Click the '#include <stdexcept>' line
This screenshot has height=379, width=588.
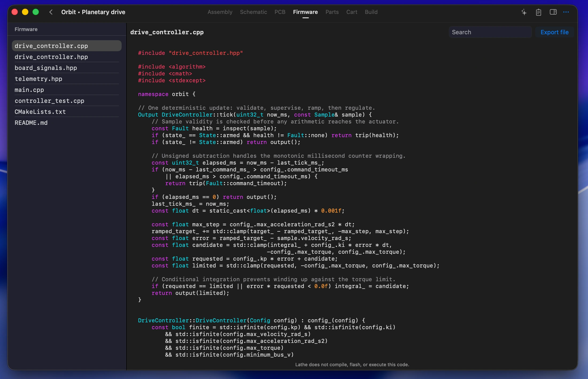(x=172, y=80)
